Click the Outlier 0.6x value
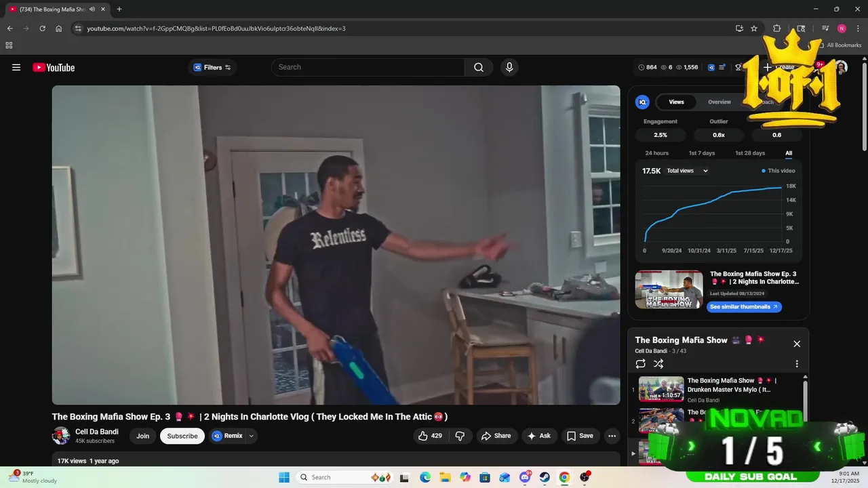This screenshot has height=488, width=868. (719, 135)
